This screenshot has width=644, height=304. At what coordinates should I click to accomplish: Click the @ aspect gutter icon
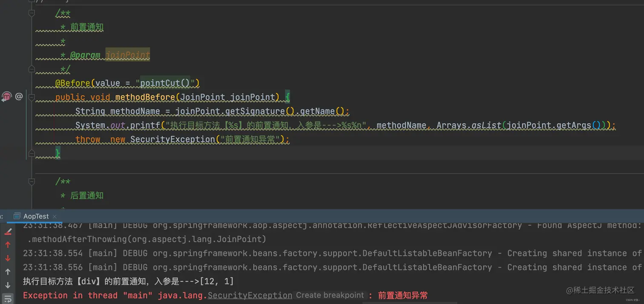(19, 97)
